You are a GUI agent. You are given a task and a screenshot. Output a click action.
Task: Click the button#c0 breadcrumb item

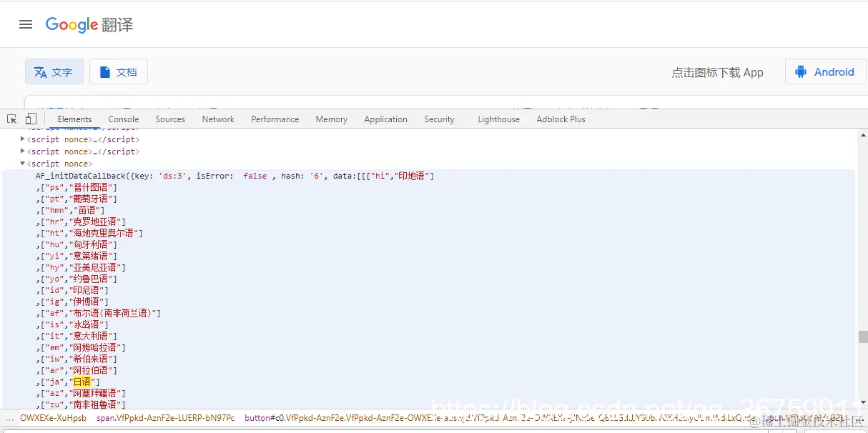point(500,418)
